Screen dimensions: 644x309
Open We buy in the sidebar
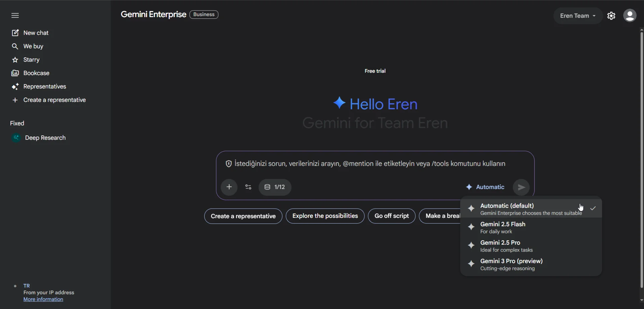pyautogui.click(x=33, y=46)
